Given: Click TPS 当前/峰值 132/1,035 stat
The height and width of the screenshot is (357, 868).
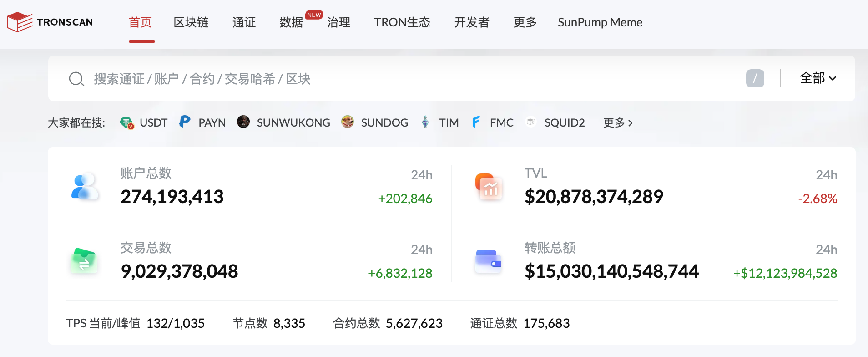Looking at the screenshot, I should pos(135,323).
